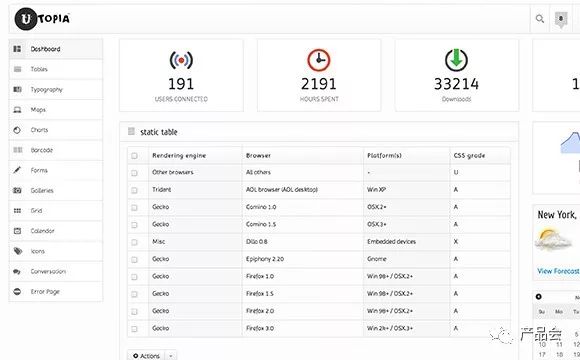Check the Firefox 3.0 row checkbox

(134, 329)
